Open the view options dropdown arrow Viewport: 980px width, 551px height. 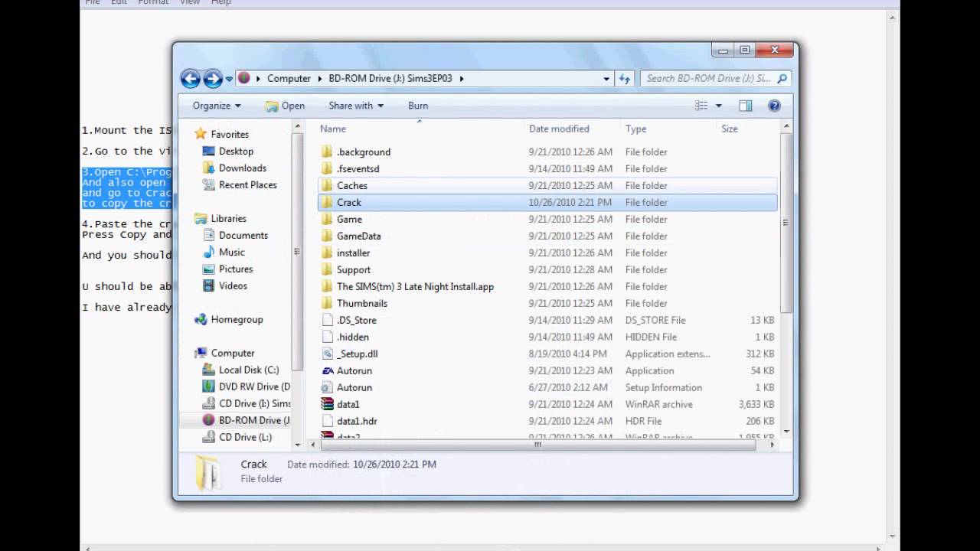(x=718, y=106)
